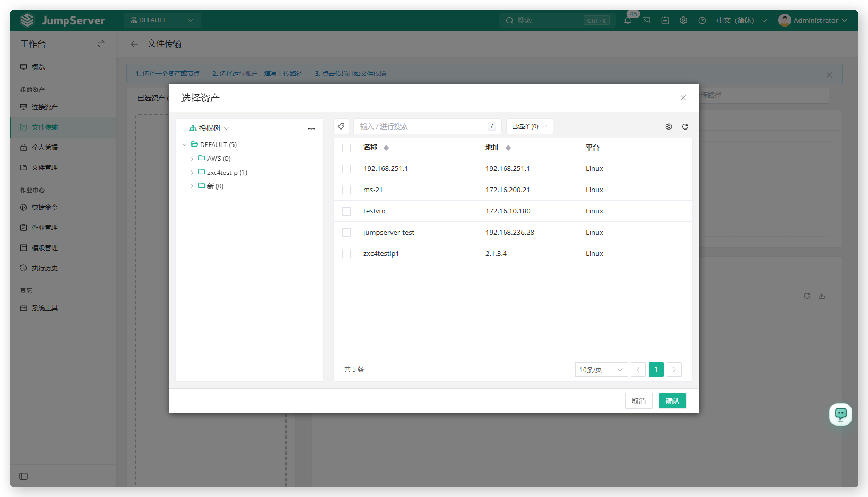Open the web terminal icon in header
This screenshot has height=497, width=868.
(x=646, y=20)
